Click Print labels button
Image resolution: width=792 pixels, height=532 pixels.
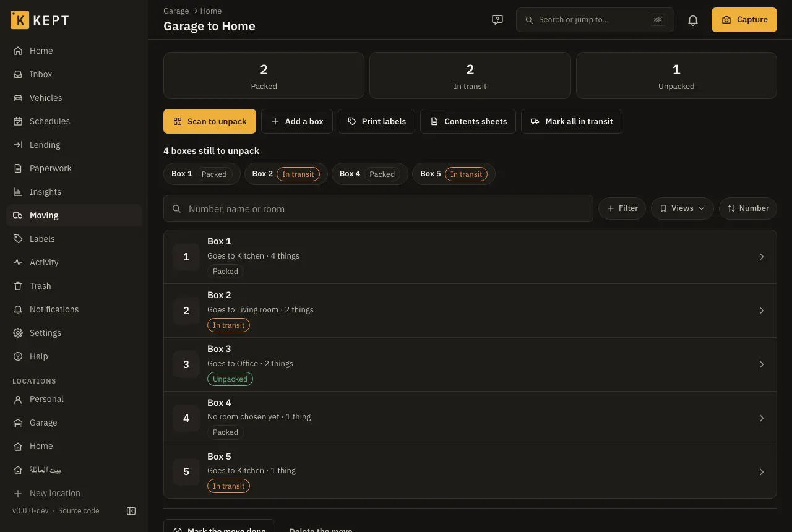coord(376,121)
